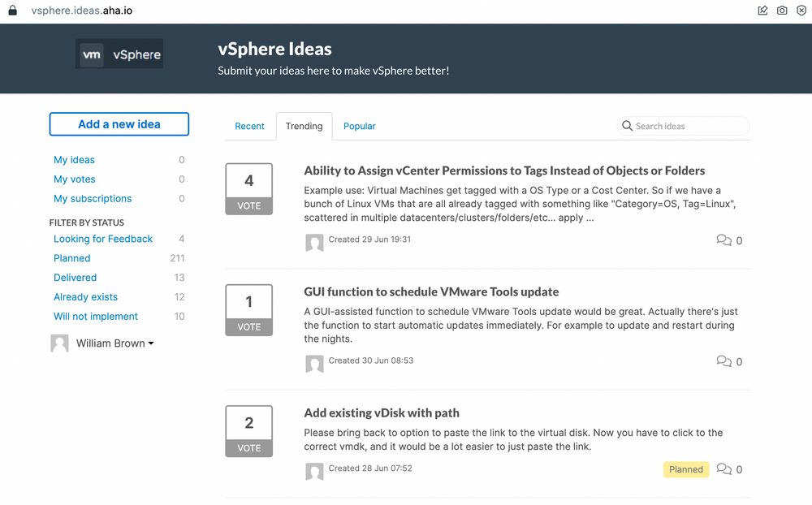812x505 pixels.
Task: Click author avatar on VMware Tools idea
Action: 314,364
